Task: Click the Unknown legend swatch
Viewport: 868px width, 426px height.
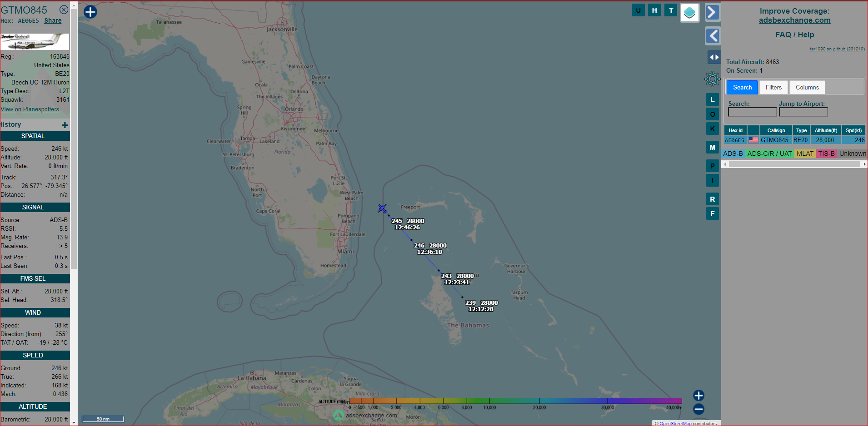Action: pos(853,154)
